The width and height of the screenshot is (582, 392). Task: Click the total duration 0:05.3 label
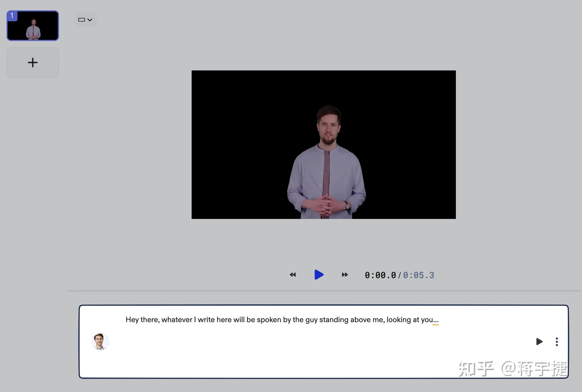click(419, 275)
